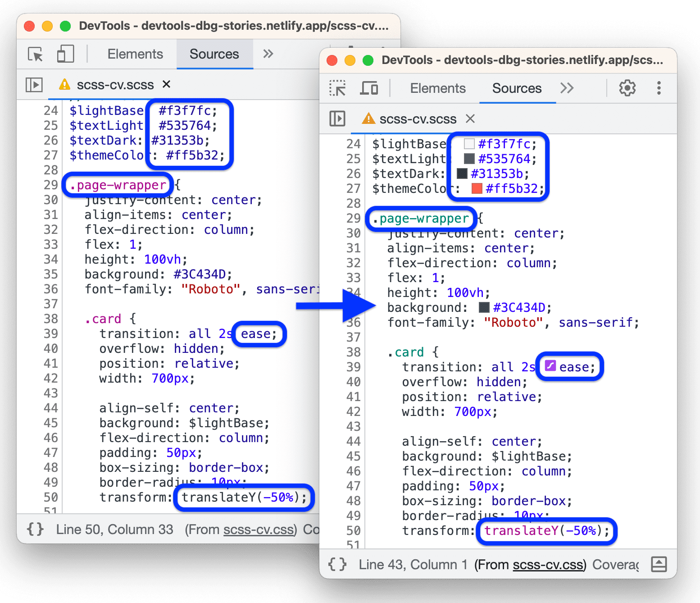Open DevTools settings gear

(627, 88)
